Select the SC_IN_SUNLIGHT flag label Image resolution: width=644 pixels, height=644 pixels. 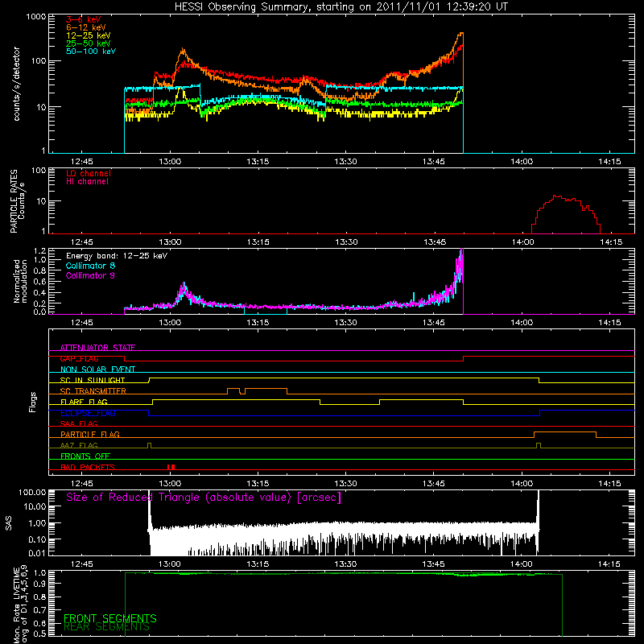(x=93, y=380)
